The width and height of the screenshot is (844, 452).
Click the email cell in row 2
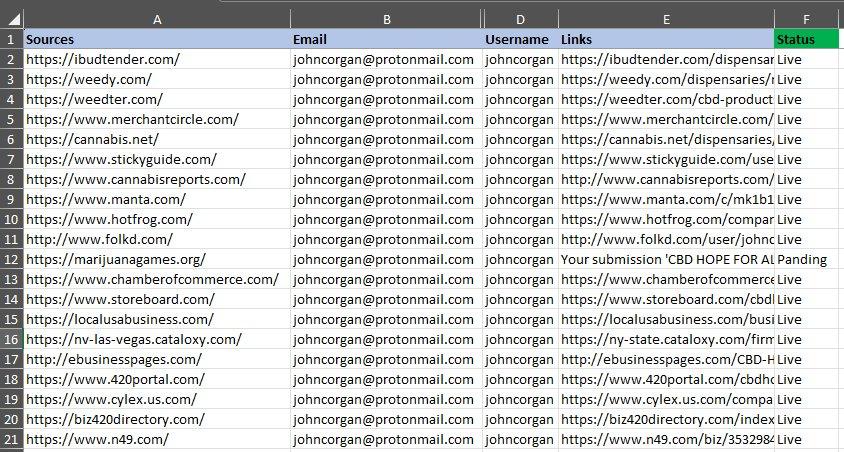coord(386,59)
